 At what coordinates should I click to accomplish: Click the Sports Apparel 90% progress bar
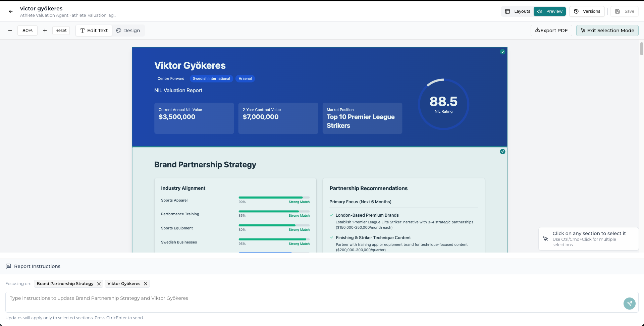(x=274, y=198)
